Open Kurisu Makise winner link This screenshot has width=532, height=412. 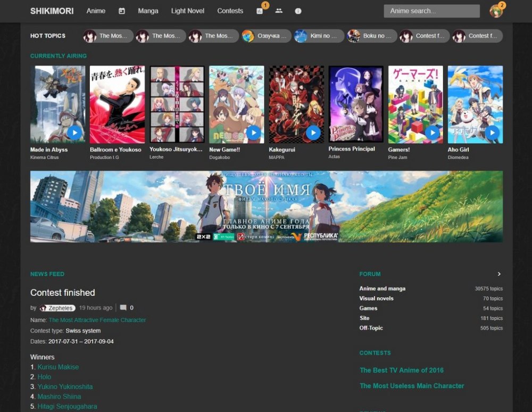pos(58,367)
